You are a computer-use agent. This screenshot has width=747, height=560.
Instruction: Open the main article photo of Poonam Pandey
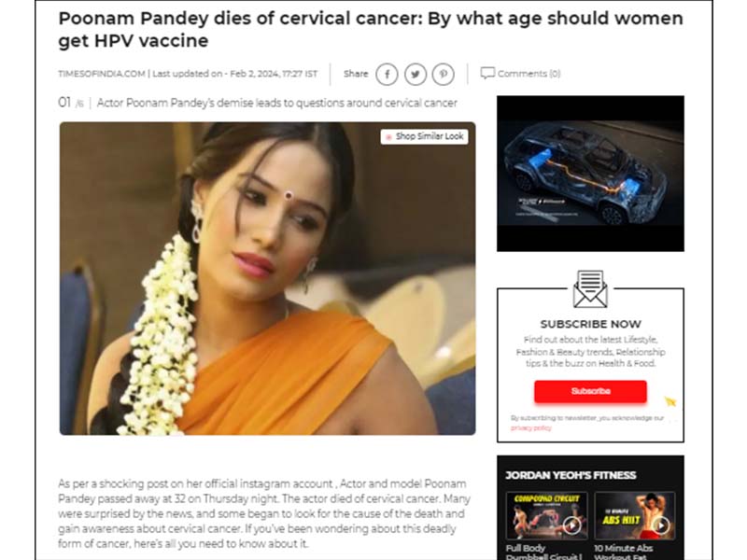[x=267, y=278]
